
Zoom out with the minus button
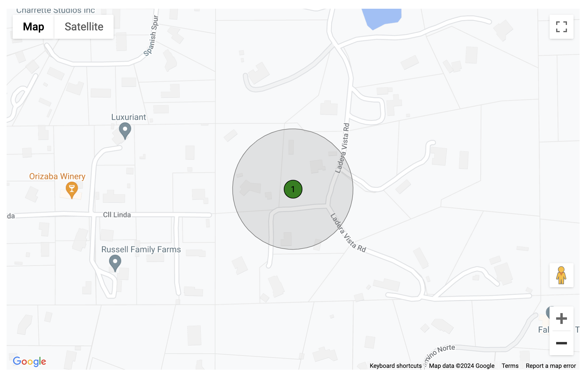(561, 343)
